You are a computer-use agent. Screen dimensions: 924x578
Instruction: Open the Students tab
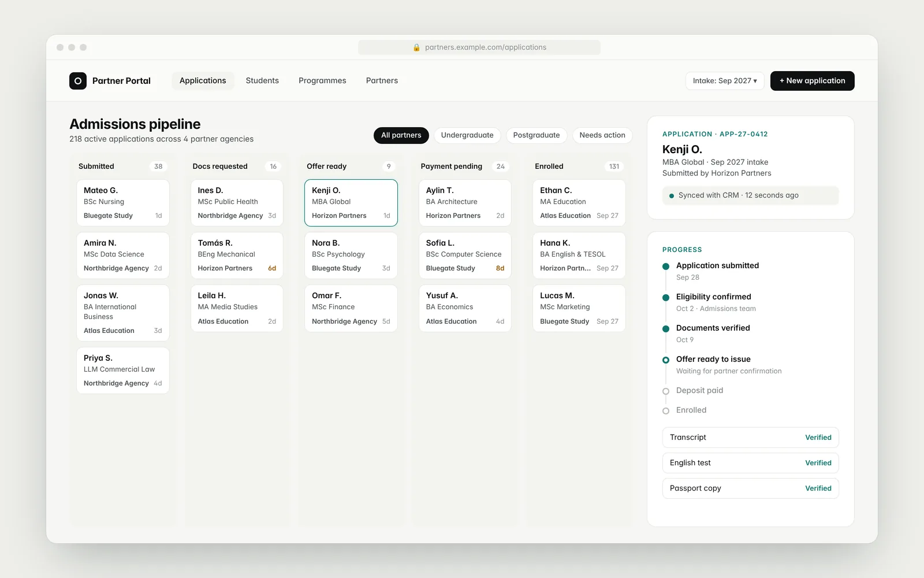point(262,81)
